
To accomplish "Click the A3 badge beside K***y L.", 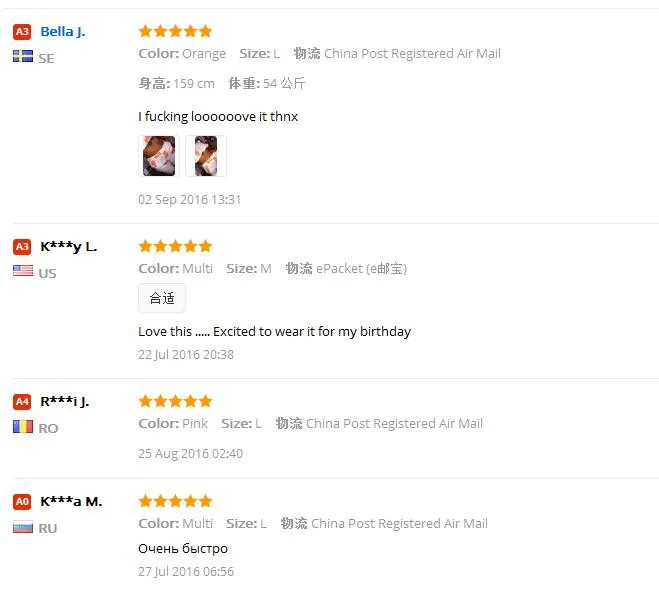I will click(x=22, y=247).
